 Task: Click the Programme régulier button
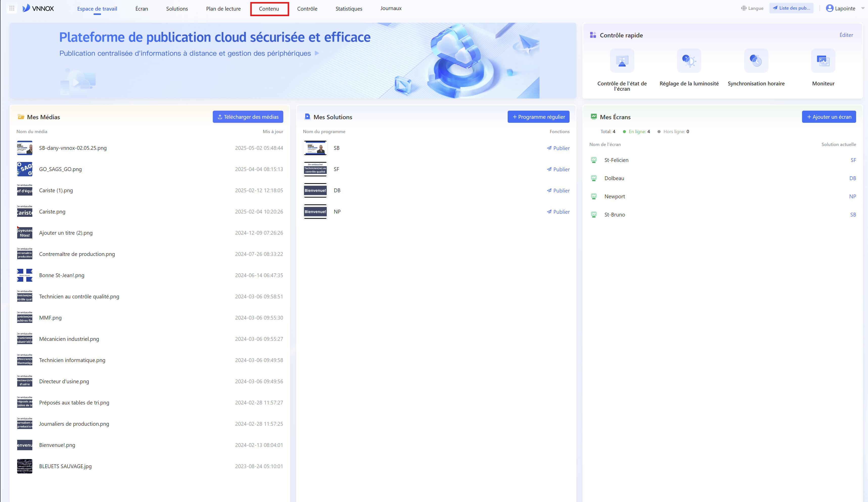[538, 117]
